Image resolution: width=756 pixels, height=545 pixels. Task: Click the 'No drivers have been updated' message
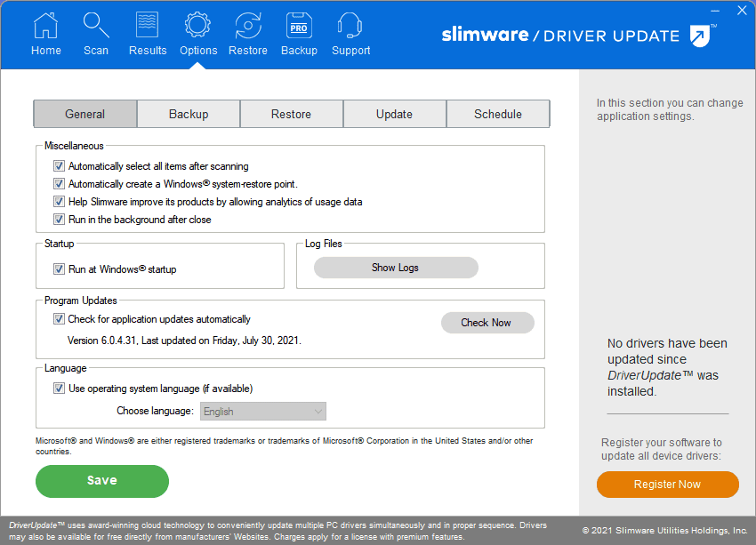point(667,367)
